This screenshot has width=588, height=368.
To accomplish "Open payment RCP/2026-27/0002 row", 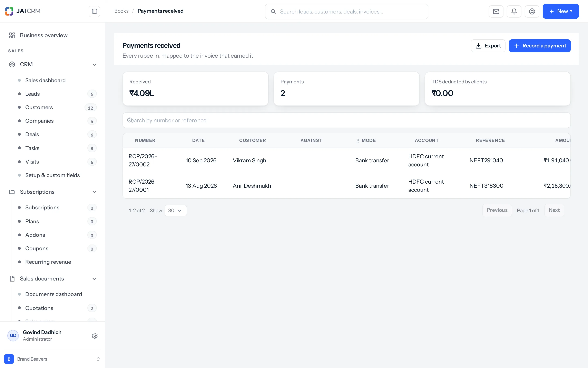I will click(x=346, y=160).
